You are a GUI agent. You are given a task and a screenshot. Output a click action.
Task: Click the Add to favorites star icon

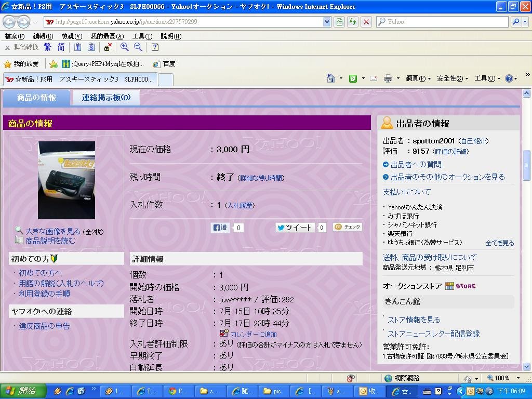[54, 64]
